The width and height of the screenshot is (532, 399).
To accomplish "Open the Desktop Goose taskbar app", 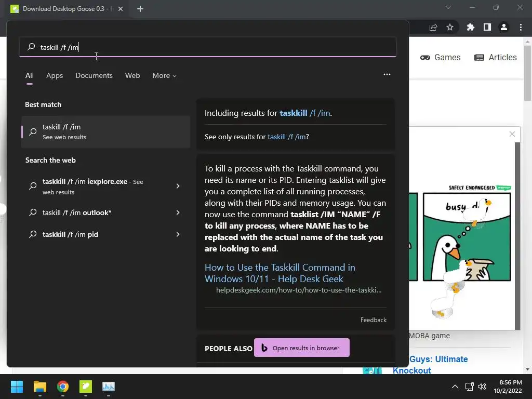I will click(86, 387).
